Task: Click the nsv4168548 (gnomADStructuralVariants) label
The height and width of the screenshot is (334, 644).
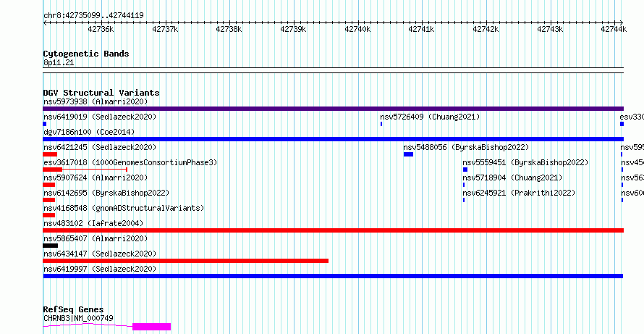Action: click(124, 208)
